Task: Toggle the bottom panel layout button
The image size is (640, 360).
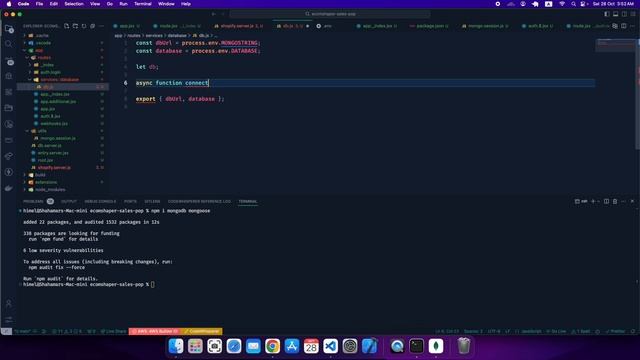Action: [x=616, y=14]
